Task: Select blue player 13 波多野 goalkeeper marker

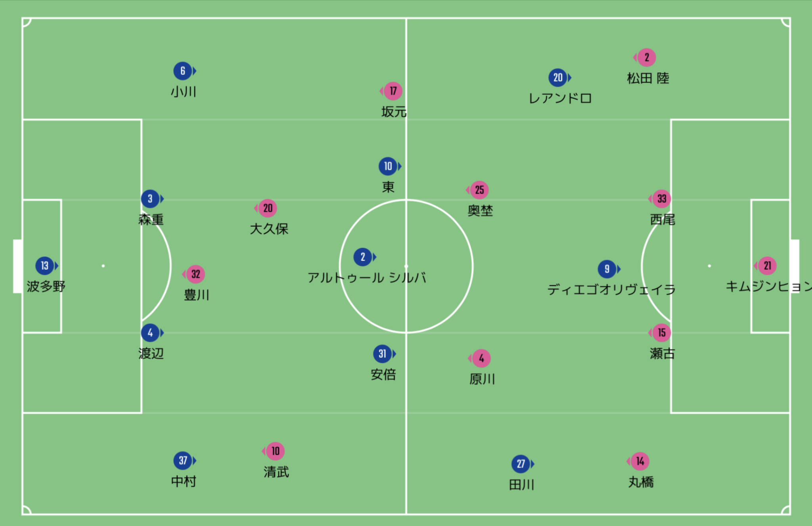Action: click(45, 266)
